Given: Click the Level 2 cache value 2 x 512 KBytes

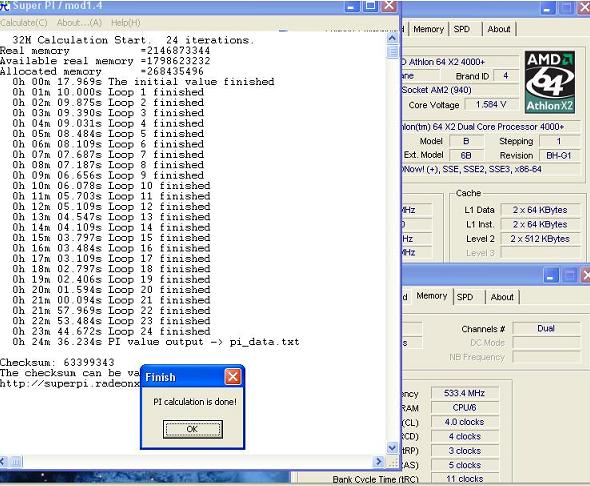Looking at the screenshot, I should pos(540,238).
